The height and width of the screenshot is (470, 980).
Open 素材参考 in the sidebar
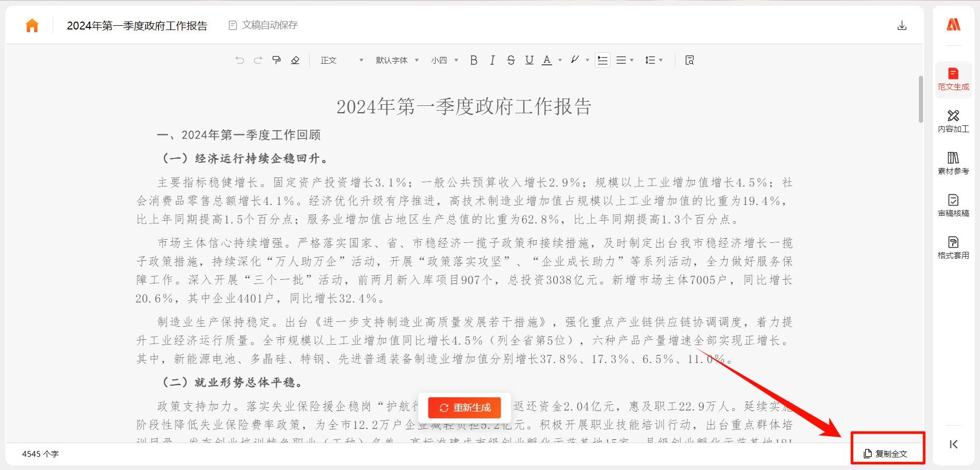953,163
